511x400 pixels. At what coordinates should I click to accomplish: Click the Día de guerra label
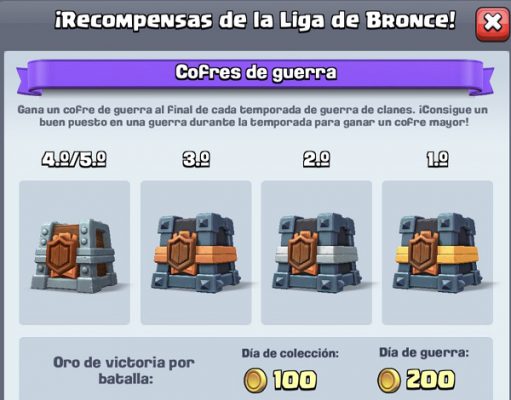pos(424,353)
